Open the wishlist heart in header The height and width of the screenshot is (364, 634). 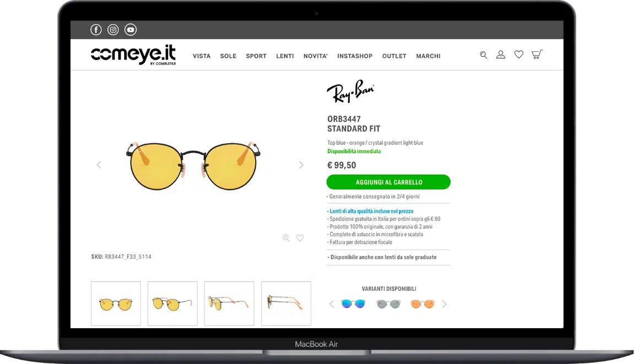(x=519, y=55)
